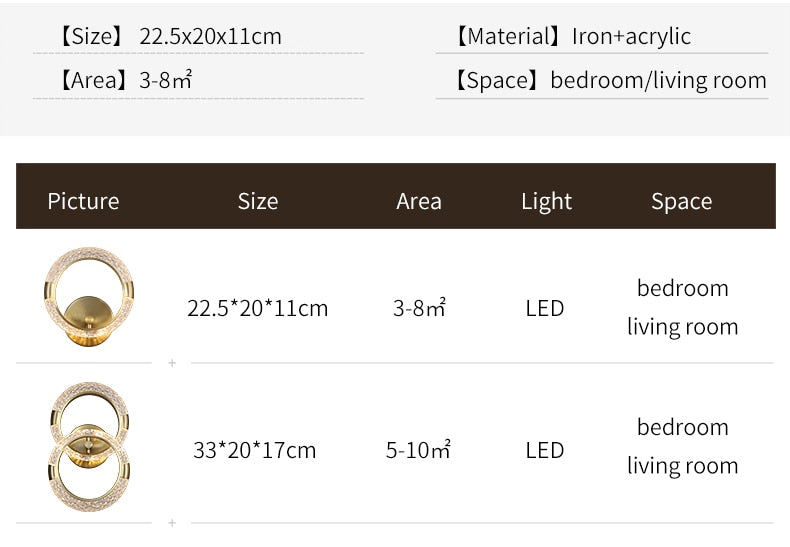Click the 22.5*20*11cm size cell
Viewport: 790px width, 547px height.
click(x=257, y=308)
